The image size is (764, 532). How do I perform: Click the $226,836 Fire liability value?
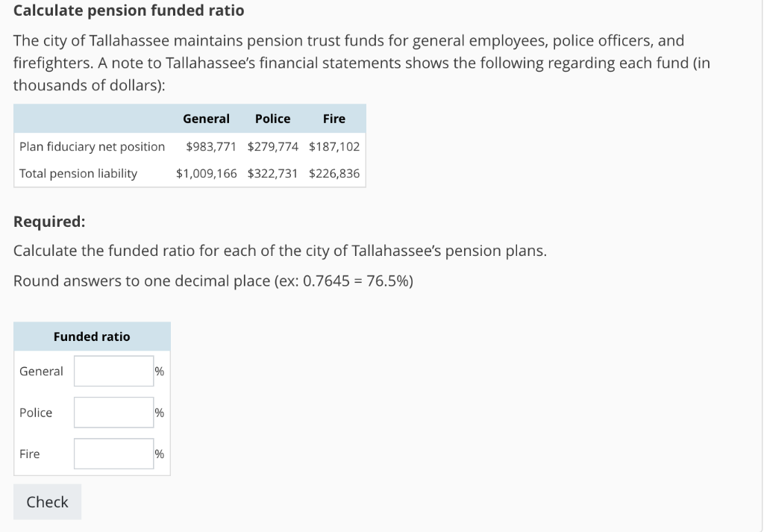click(x=334, y=173)
